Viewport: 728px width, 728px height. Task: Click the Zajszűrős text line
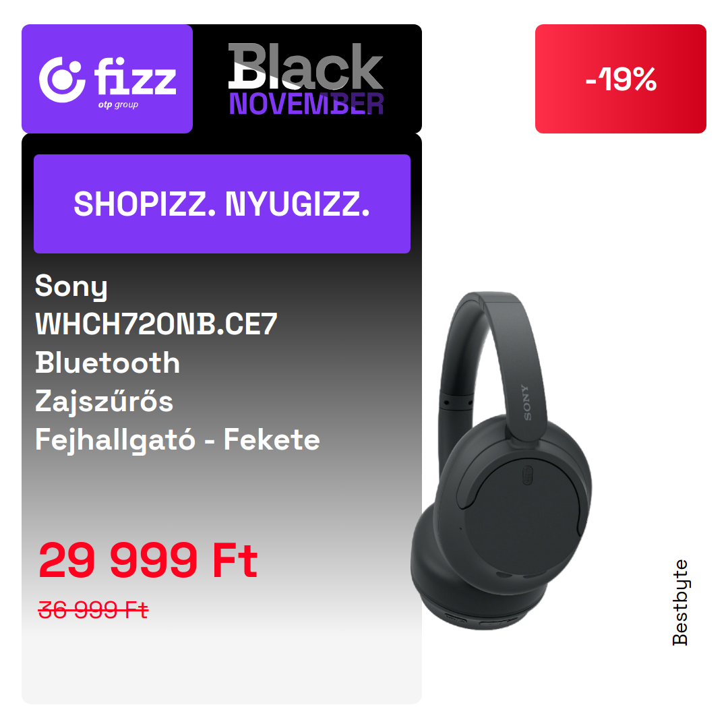pyautogui.click(x=104, y=400)
